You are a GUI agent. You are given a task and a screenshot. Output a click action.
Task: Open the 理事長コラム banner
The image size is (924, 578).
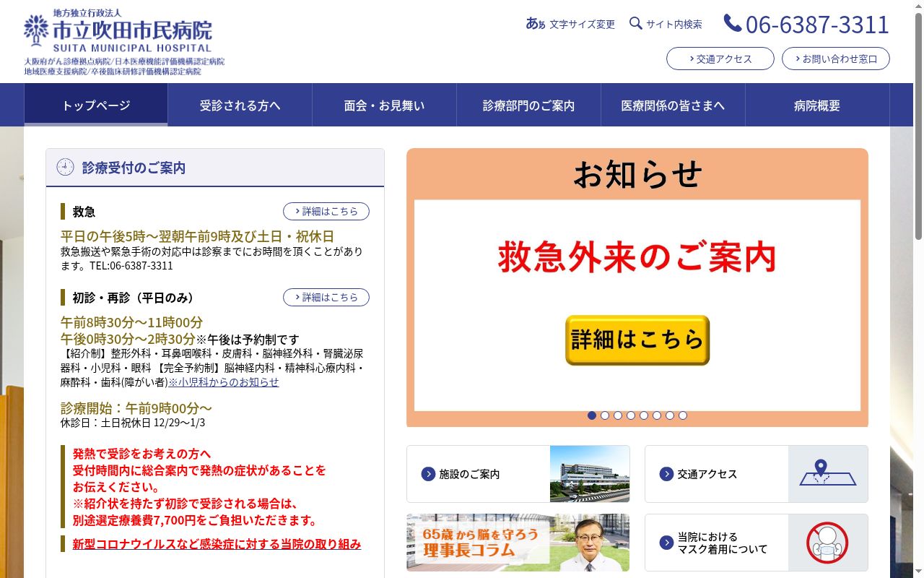tap(518, 543)
